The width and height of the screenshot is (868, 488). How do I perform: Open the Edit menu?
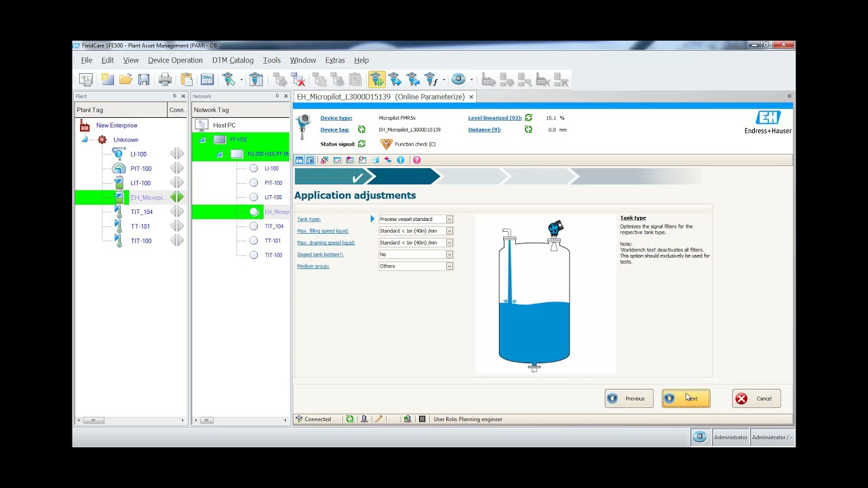tap(108, 60)
